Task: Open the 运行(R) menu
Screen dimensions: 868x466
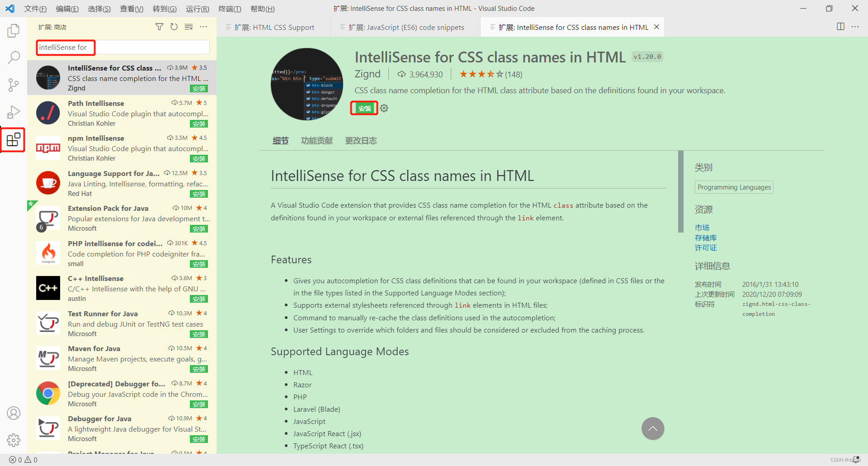Action: point(198,9)
